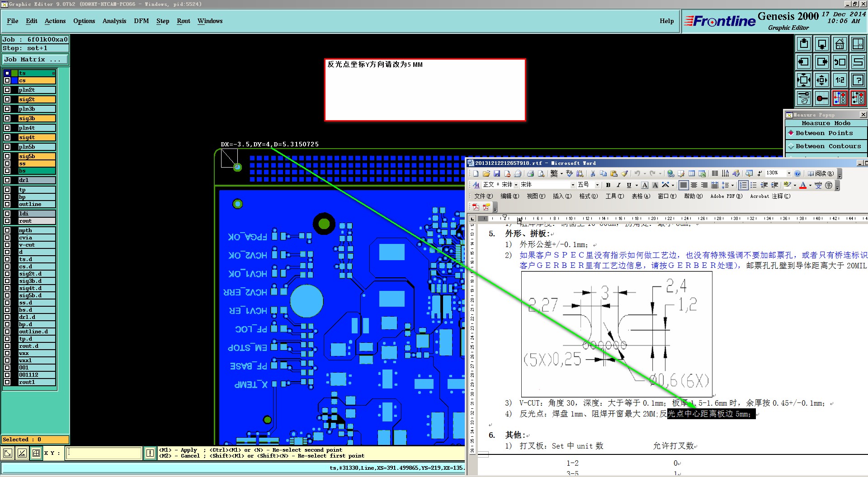
Task: Toggle visibility box of layer cs
Action: tap(7, 80)
